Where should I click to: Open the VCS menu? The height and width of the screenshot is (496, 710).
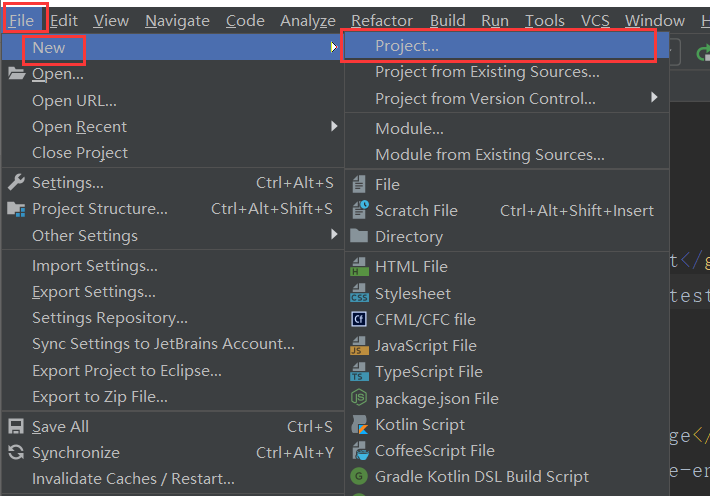(595, 20)
